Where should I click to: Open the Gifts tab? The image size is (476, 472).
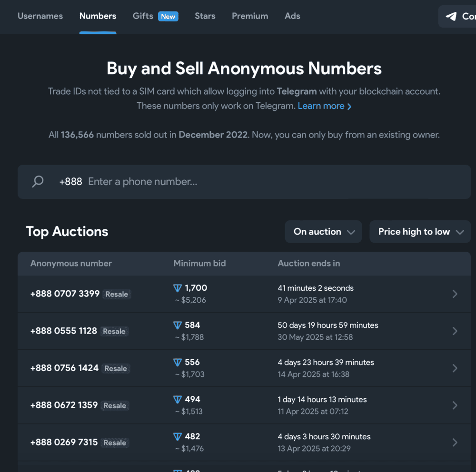coord(143,16)
